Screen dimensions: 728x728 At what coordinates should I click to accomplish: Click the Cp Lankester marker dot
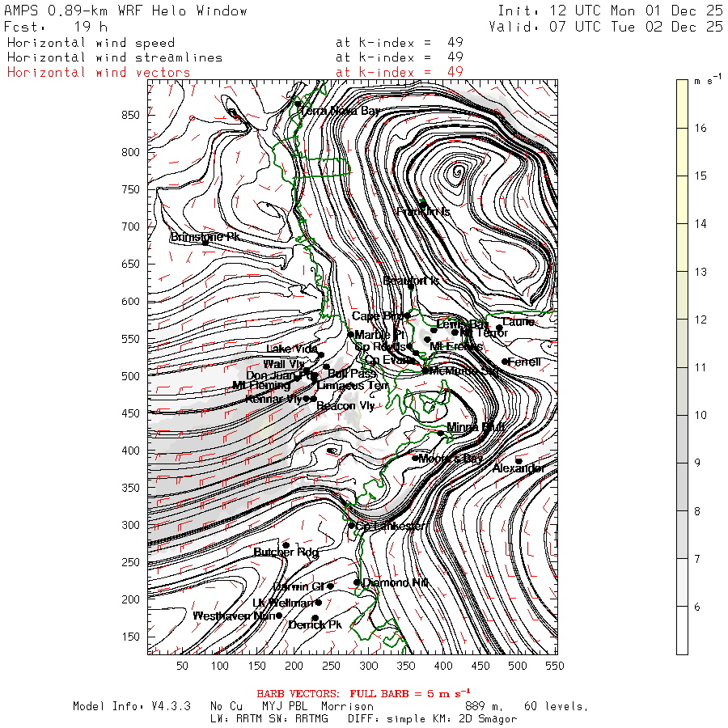(352, 526)
